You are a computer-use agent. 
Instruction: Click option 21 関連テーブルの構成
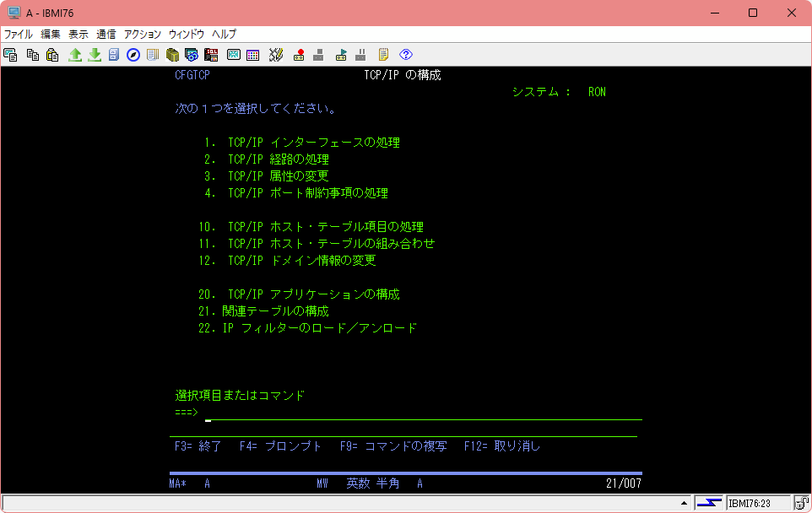tap(263, 311)
